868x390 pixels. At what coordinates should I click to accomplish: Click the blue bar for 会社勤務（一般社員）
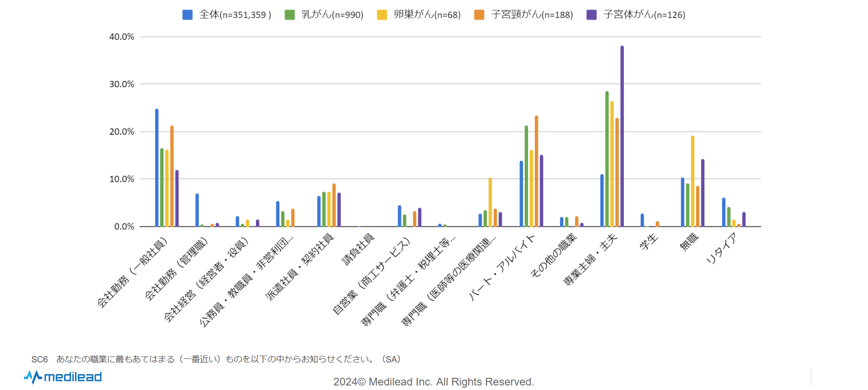[157, 167]
